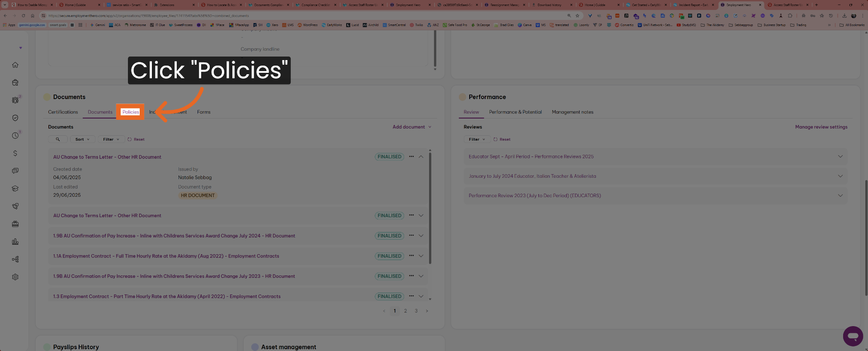Click the browser address bar URL
The height and width of the screenshot is (351, 868).
point(149,15)
